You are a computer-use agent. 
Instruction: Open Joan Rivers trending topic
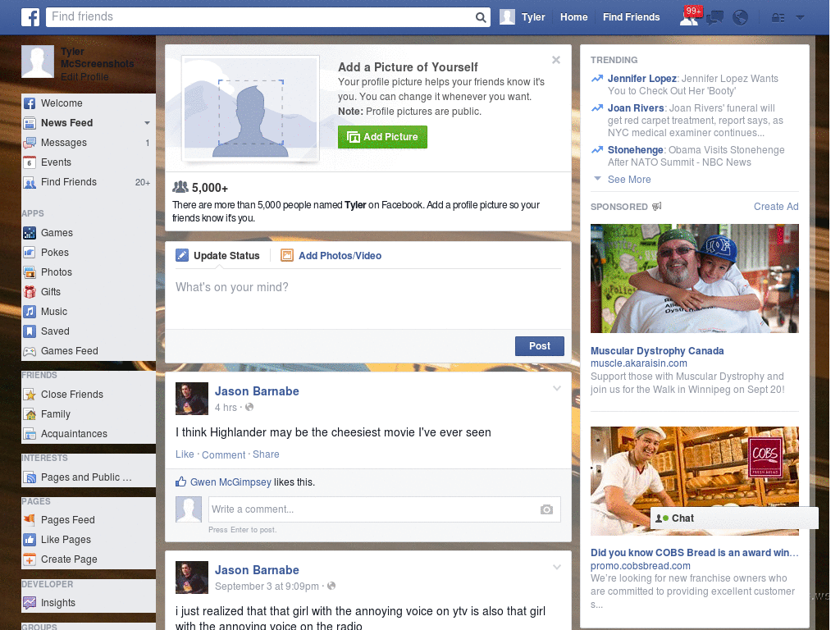pos(636,108)
